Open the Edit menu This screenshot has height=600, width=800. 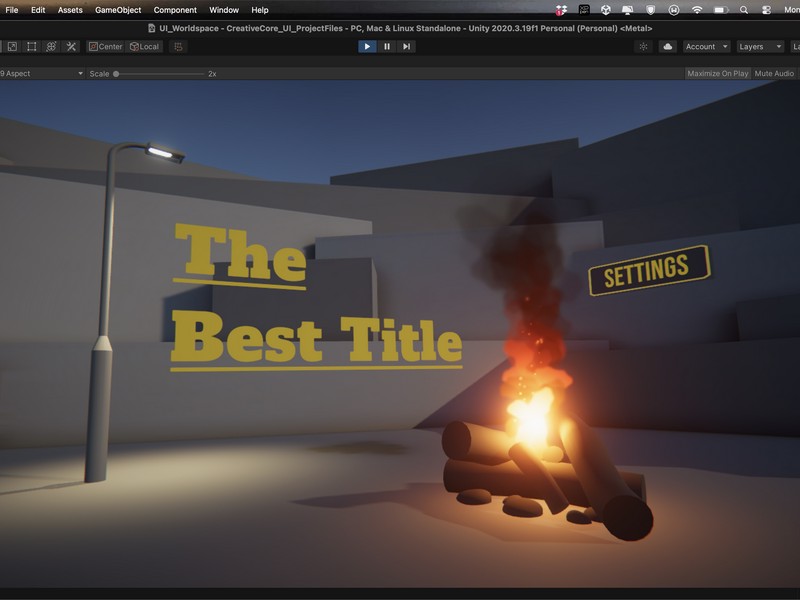tap(38, 10)
